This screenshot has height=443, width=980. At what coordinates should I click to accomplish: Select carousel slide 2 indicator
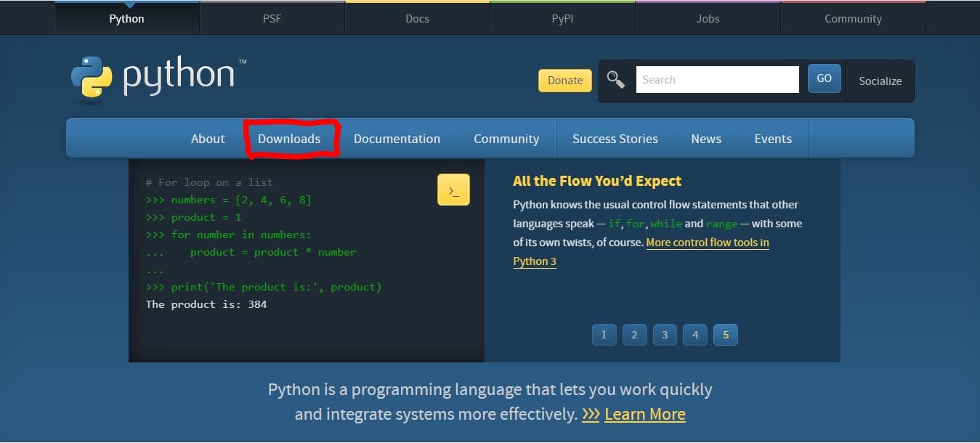click(634, 334)
